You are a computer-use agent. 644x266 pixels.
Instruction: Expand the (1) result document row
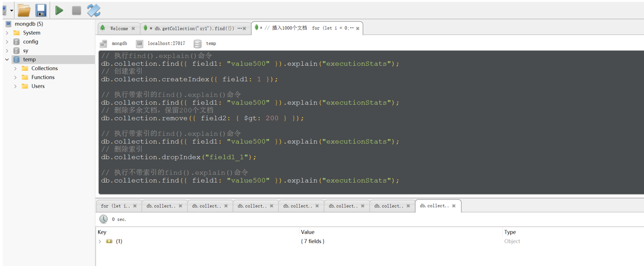tap(100, 242)
